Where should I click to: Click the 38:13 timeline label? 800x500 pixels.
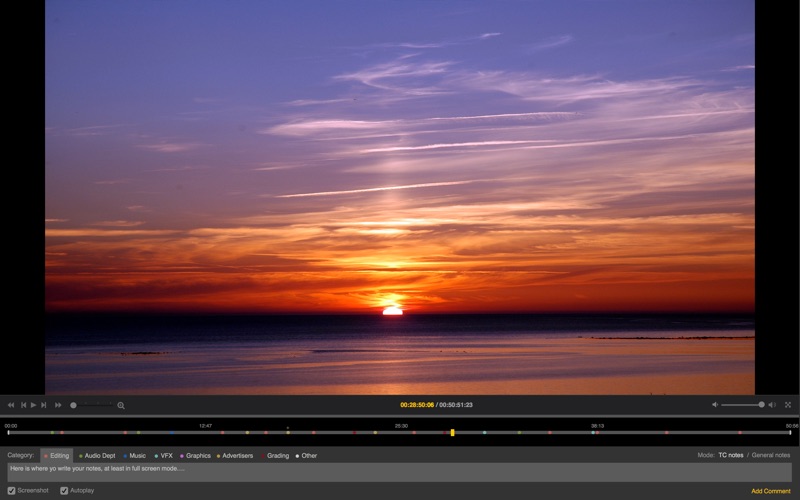[597, 426]
